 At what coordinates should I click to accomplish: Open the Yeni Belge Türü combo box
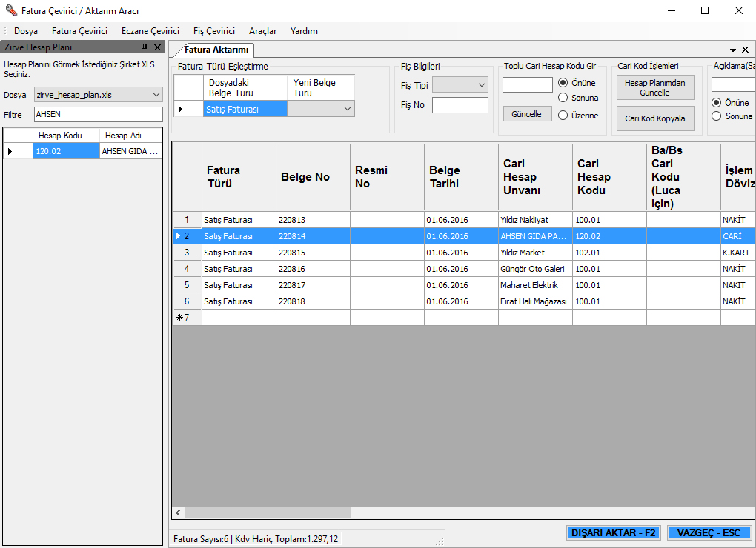pyautogui.click(x=347, y=109)
